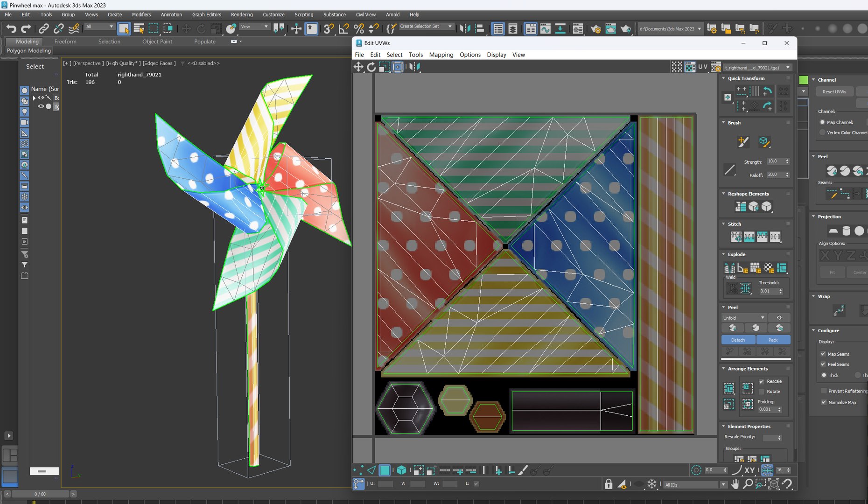The width and height of the screenshot is (868, 504).
Task: Open Mapping menu in Edit UVWs
Action: pos(441,55)
